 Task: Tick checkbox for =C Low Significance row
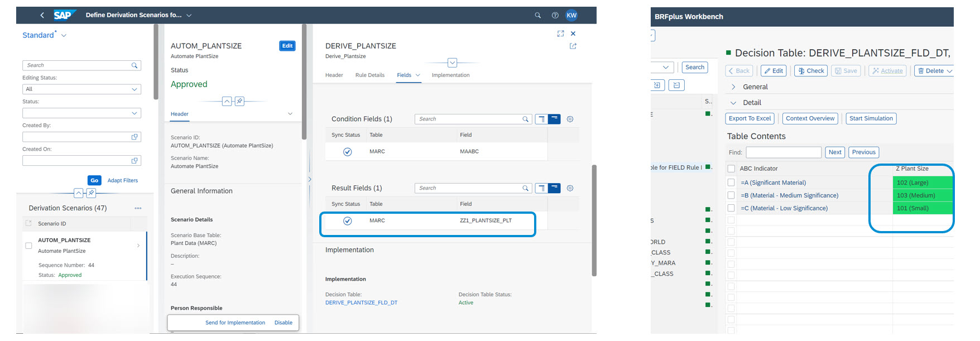[x=731, y=208]
